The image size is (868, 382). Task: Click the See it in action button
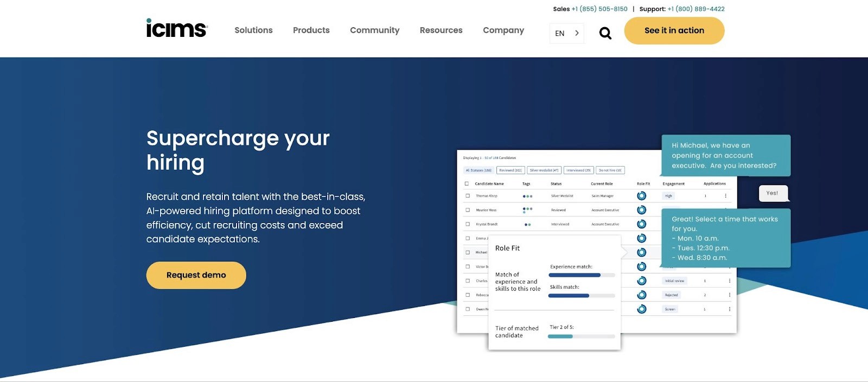tap(674, 30)
